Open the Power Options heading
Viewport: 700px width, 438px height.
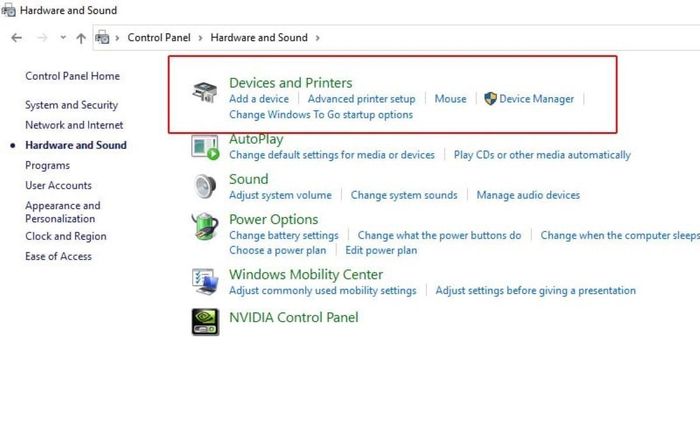[x=274, y=219]
